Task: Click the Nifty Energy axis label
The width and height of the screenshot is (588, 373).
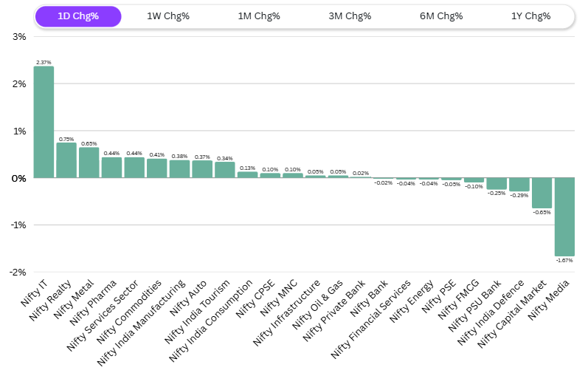Action: (412, 301)
